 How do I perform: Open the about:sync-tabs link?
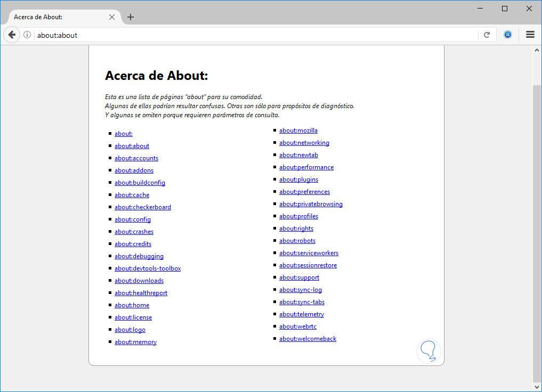coord(302,302)
